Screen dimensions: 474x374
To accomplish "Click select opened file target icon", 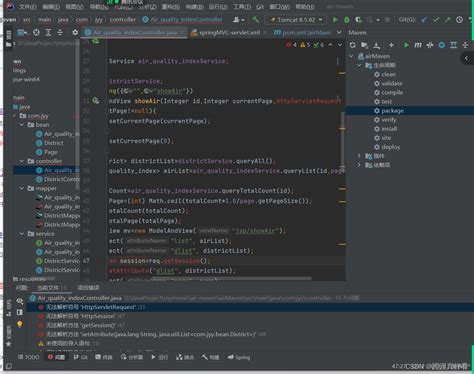I will [x=36, y=33].
